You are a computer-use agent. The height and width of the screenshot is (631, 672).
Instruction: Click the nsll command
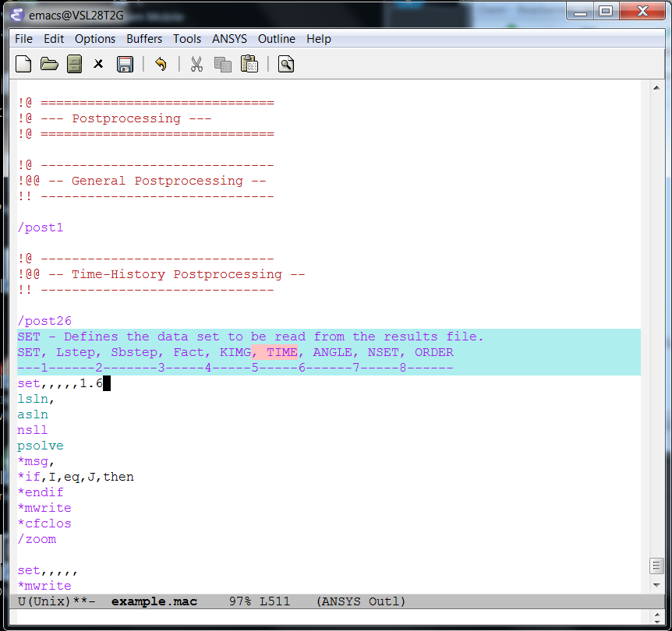coord(33,430)
